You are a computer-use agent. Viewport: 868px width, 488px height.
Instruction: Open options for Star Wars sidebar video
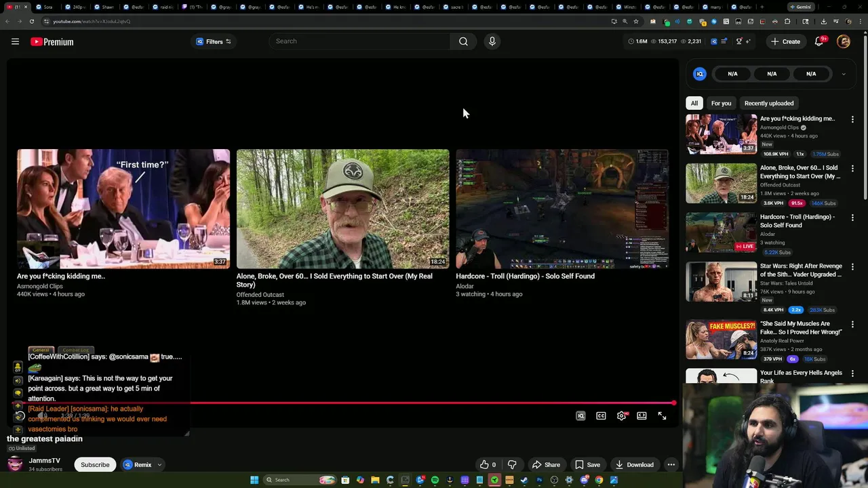[x=852, y=267]
